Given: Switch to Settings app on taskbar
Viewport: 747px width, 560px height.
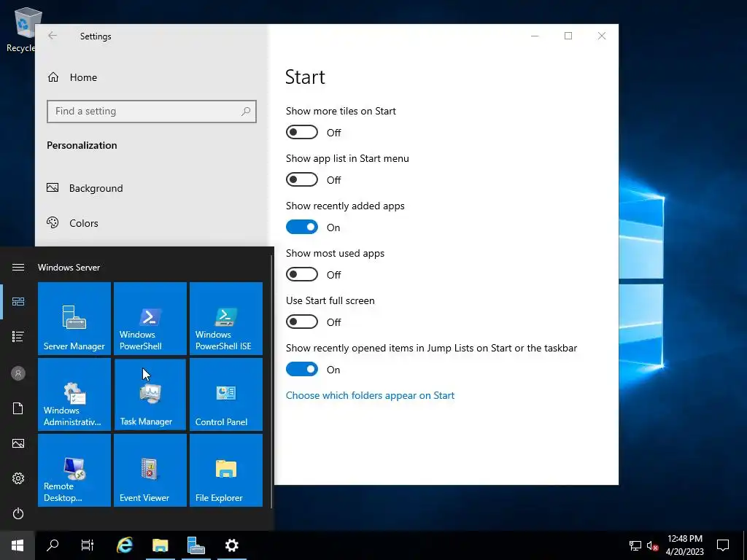Looking at the screenshot, I should coord(231,545).
